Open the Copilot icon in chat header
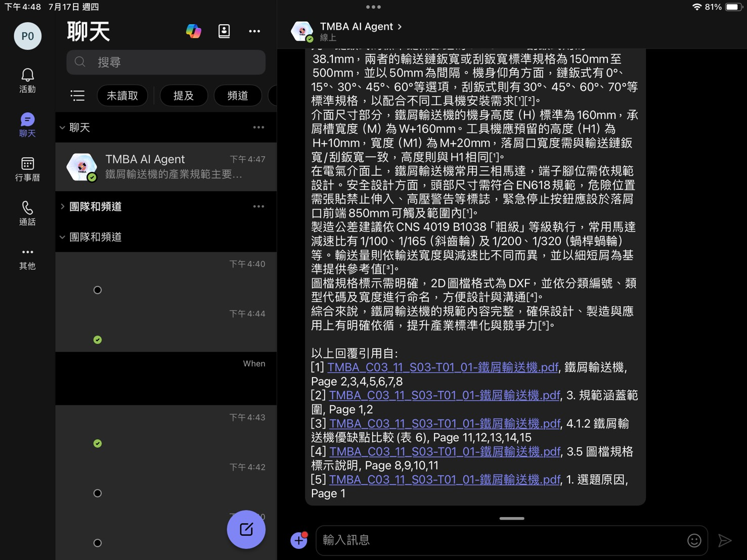 tap(193, 31)
